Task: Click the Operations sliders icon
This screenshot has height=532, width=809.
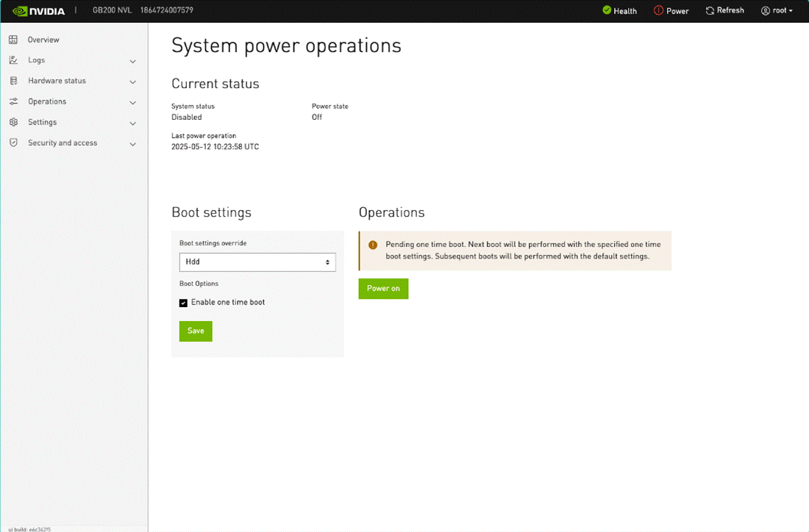Action: (13, 101)
